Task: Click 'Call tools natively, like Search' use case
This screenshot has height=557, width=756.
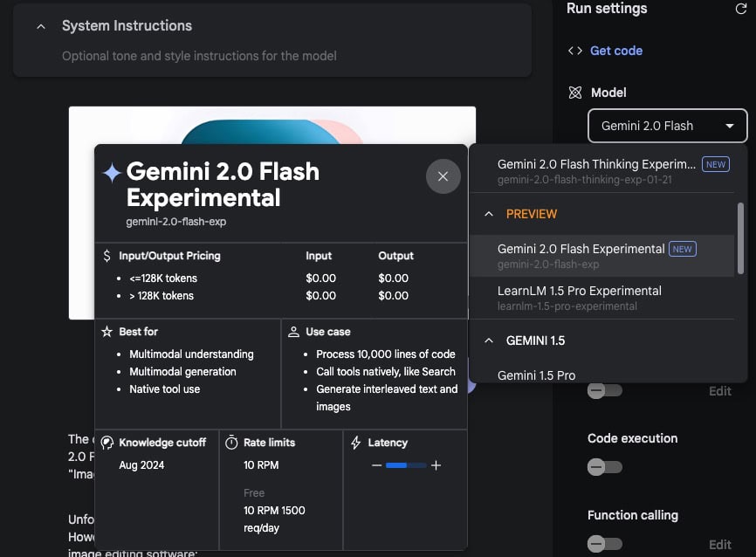Action: [x=386, y=371]
